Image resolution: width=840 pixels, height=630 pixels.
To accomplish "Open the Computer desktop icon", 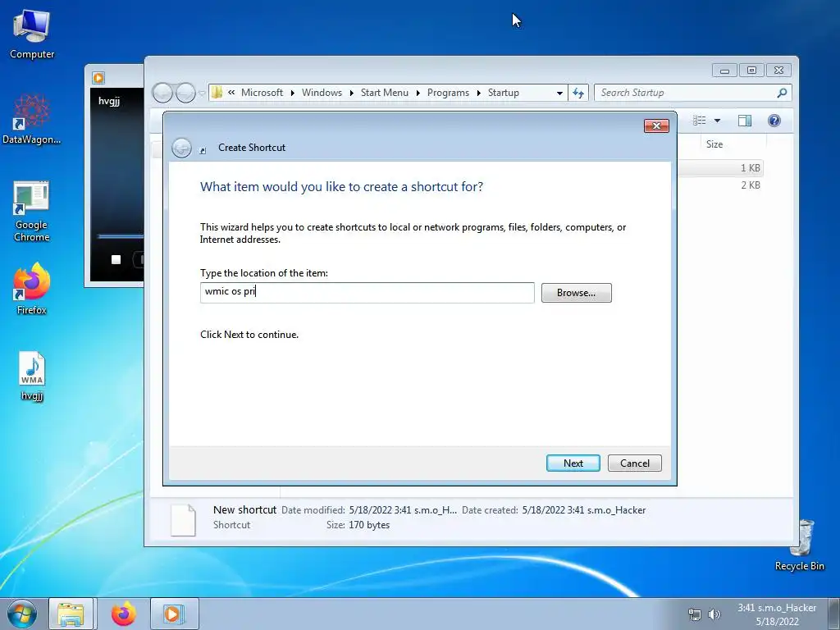I will tap(32, 34).
